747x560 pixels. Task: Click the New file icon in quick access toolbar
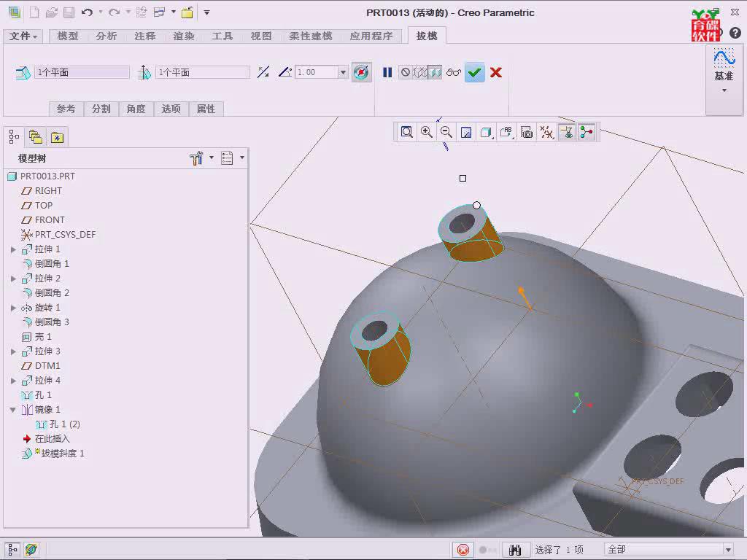[x=34, y=12]
